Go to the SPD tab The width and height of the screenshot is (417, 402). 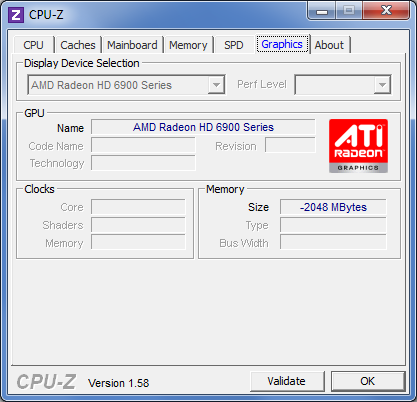[x=234, y=45]
